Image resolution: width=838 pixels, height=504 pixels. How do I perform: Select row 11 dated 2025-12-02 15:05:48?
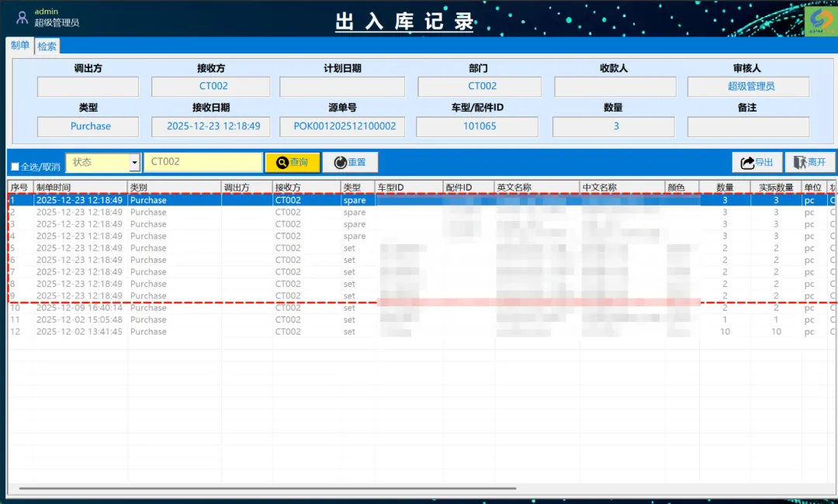coord(422,319)
